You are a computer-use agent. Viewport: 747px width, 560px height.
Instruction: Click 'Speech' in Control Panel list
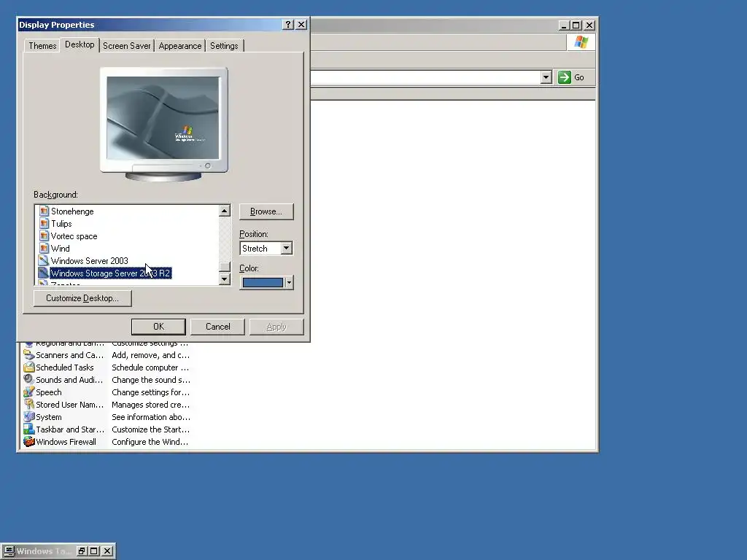49,392
